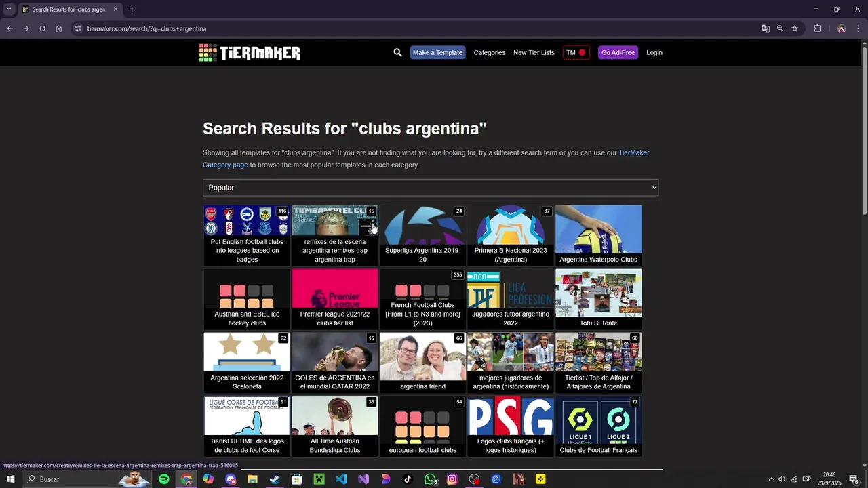The image size is (868, 488).
Task: Click the Make a Template button
Action: (x=437, y=52)
